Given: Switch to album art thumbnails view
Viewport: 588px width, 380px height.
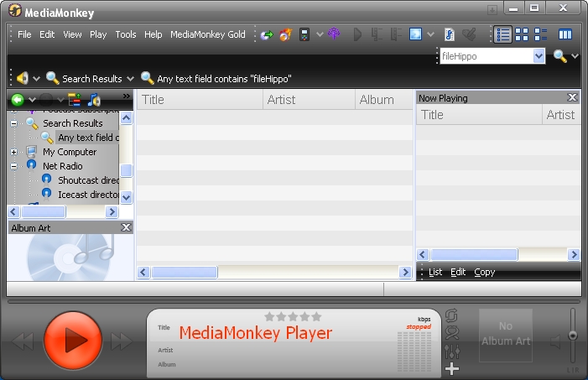Looking at the screenshot, I should pos(522,34).
